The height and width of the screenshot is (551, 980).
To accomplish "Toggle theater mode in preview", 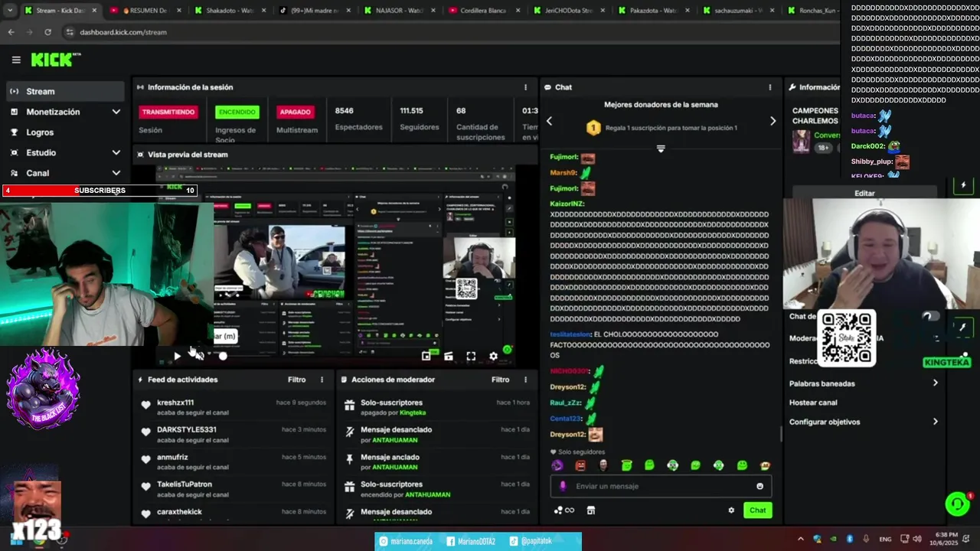I will tap(449, 356).
